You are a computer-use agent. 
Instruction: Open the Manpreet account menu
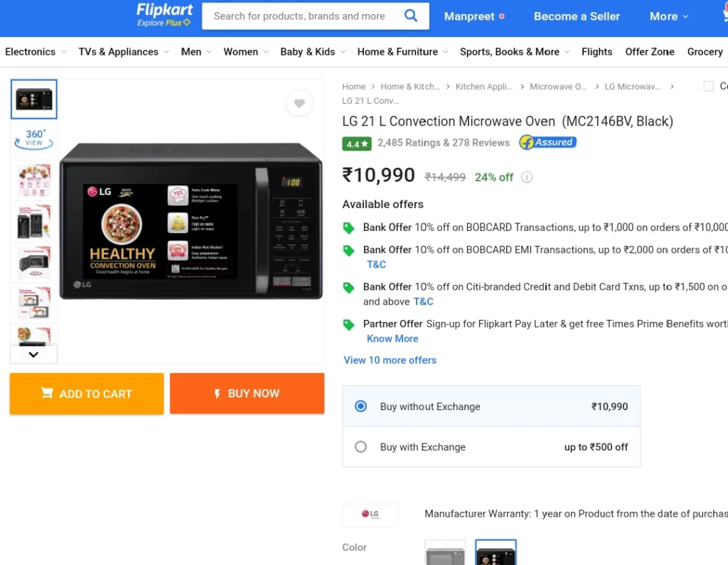(474, 16)
